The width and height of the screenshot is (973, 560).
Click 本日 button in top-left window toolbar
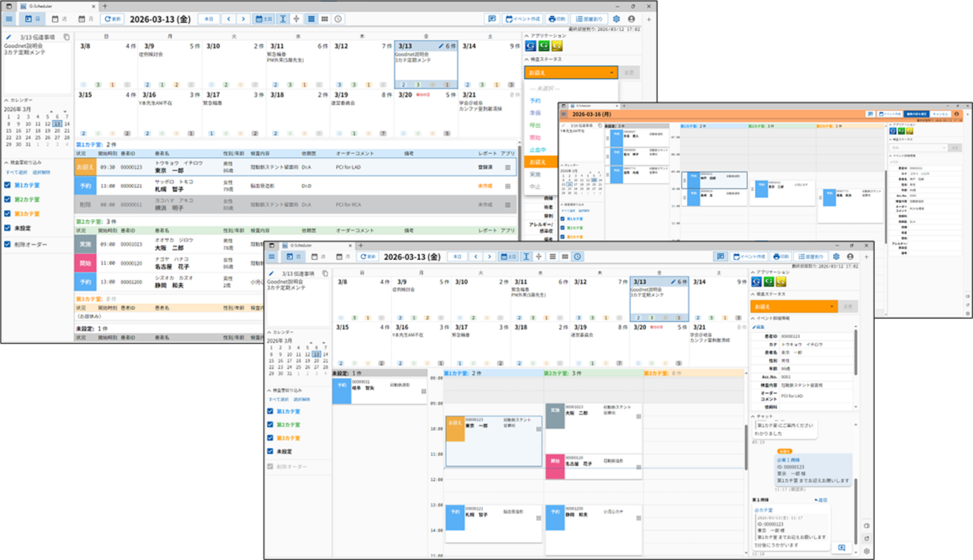[208, 19]
